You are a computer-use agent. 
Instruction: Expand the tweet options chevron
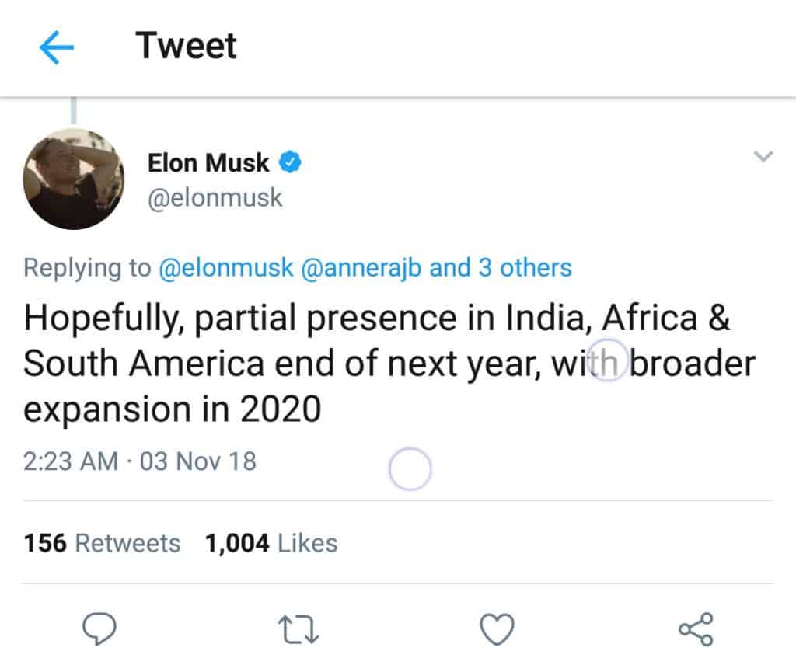764,157
